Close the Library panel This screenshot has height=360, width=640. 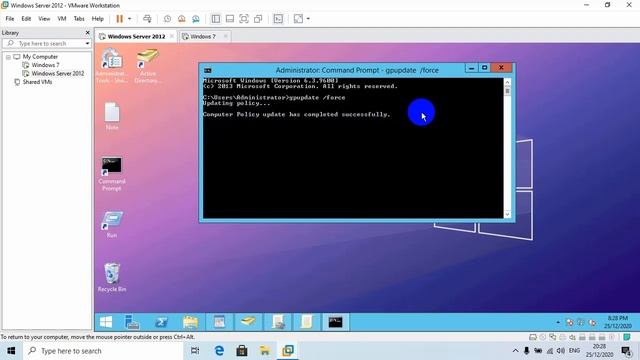[87, 33]
